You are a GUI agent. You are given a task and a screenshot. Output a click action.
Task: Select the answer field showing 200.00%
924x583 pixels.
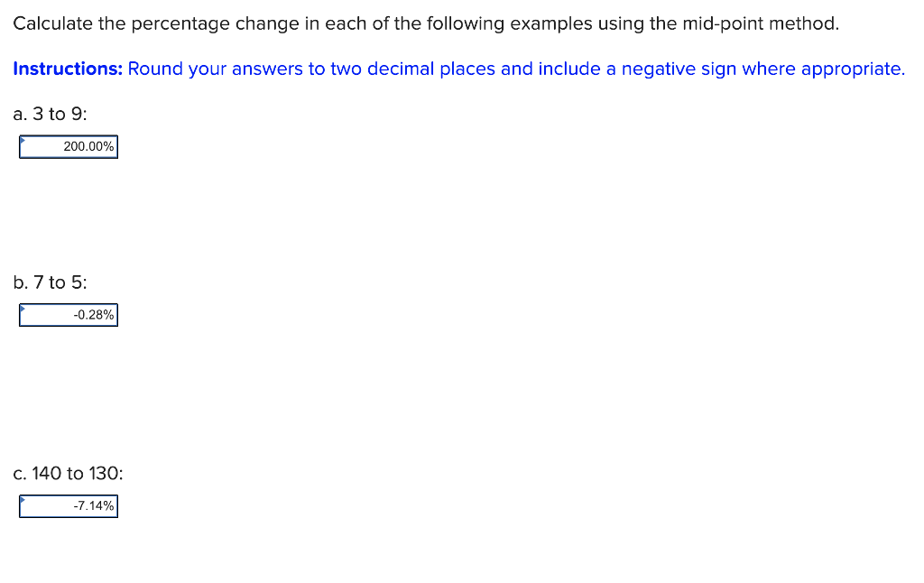pos(68,146)
